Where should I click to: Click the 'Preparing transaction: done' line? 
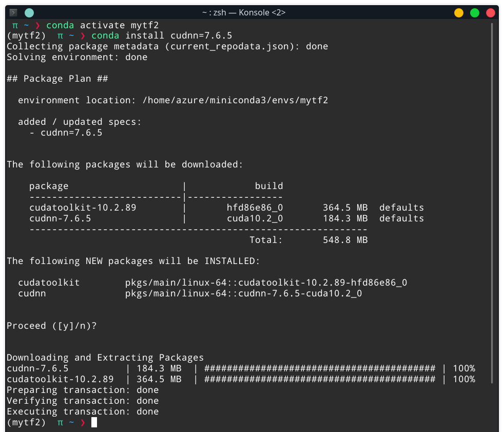click(x=83, y=390)
